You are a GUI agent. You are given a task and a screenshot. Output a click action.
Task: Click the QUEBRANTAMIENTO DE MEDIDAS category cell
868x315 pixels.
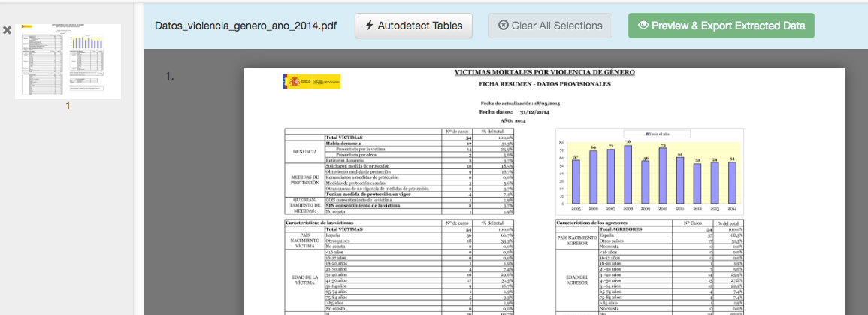pyautogui.click(x=304, y=205)
